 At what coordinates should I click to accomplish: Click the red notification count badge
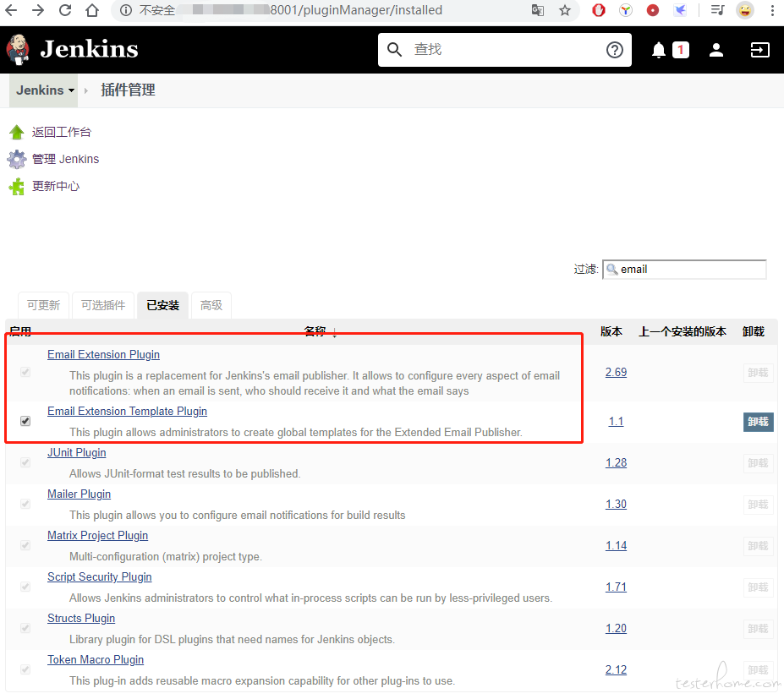681,50
